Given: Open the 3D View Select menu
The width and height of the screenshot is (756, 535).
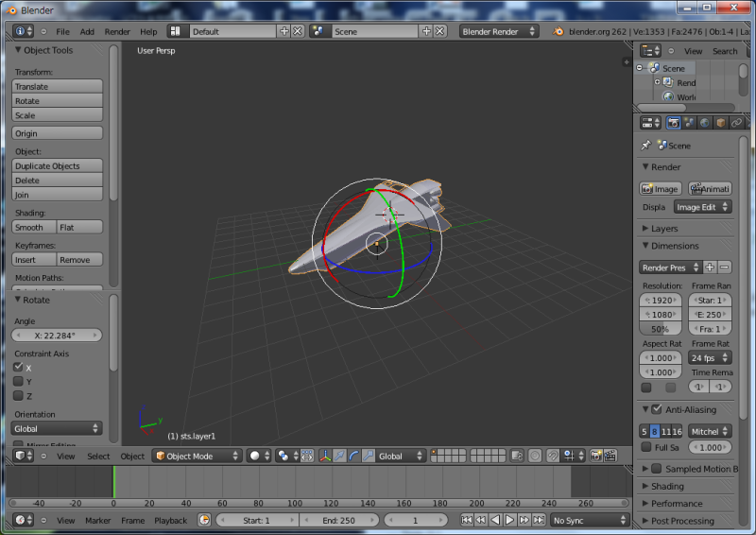Looking at the screenshot, I should [x=98, y=456].
